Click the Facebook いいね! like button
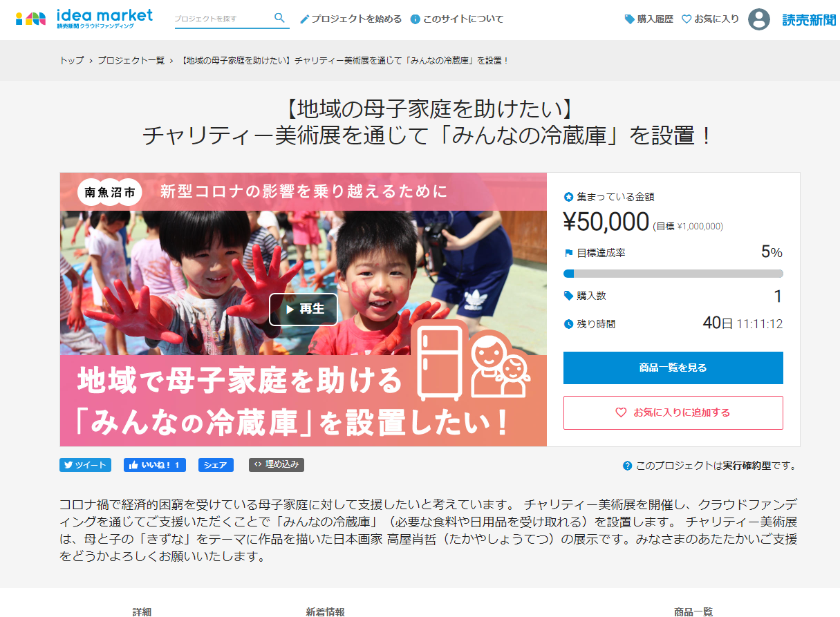This screenshot has width=840, height=617. (x=155, y=465)
